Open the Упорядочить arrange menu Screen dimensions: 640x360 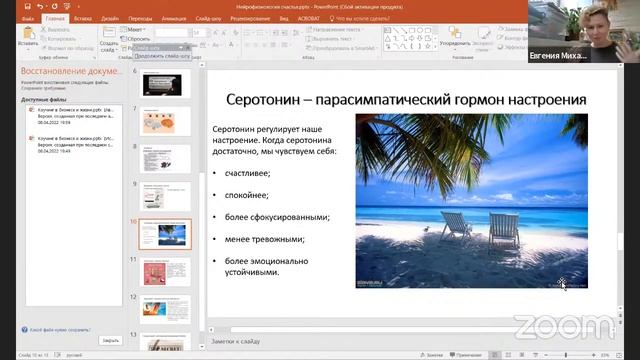(455, 37)
